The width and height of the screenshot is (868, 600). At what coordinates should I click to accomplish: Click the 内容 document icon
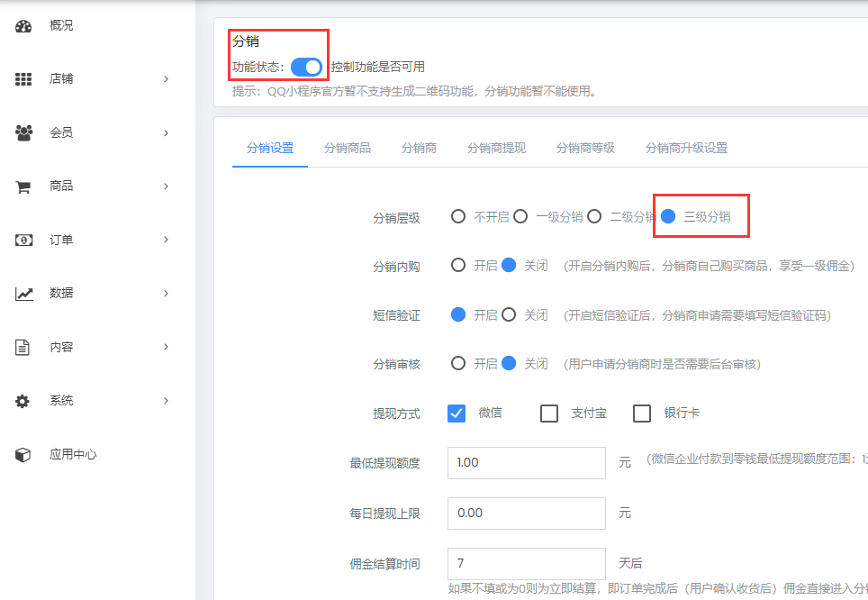[x=23, y=348]
